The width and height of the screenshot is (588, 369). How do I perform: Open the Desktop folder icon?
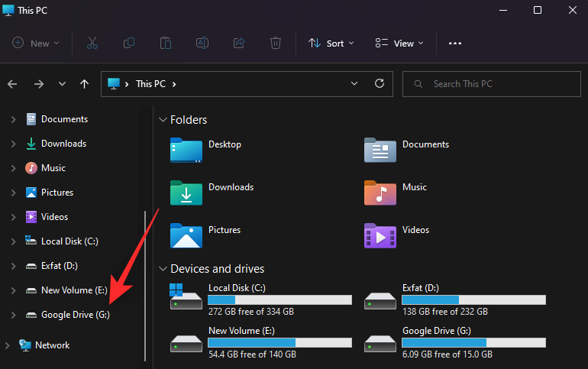click(186, 150)
